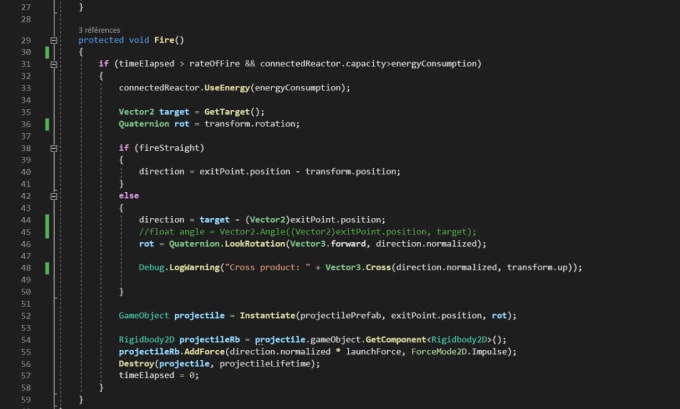Open the '3 références' CodeLens link
Viewport: 680px width, 409px height.
point(99,30)
